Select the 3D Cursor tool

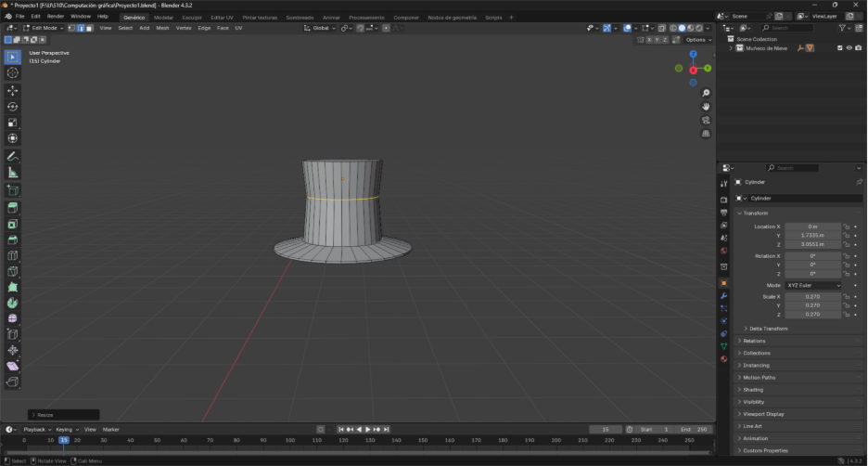pos(13,72)
